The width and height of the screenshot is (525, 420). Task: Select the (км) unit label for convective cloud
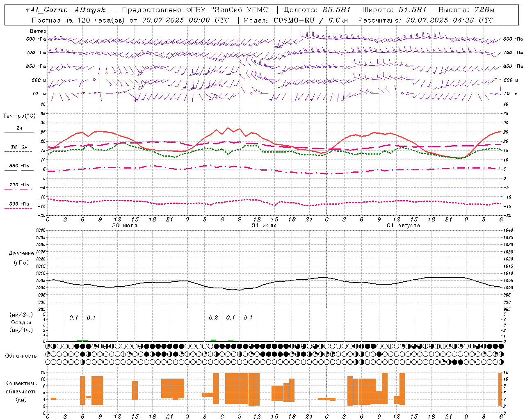(21, 399)
